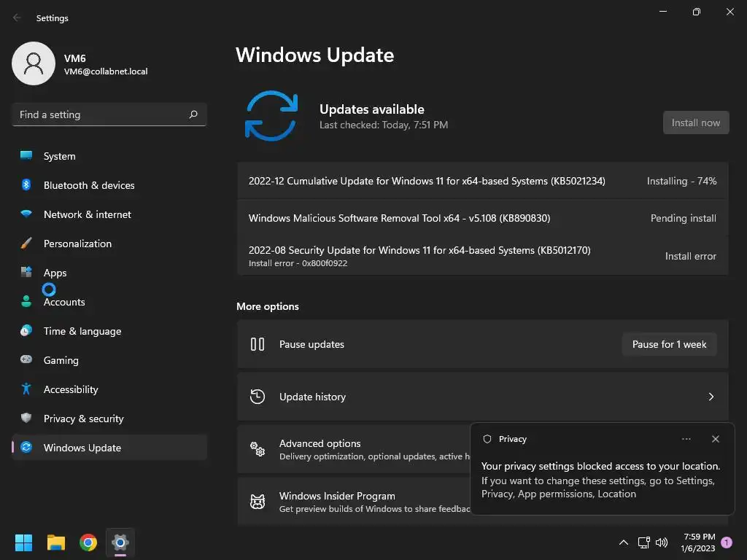Click the Windows Insider cat icon
This screenshot has width=747, height=560.
pos(258,502)
